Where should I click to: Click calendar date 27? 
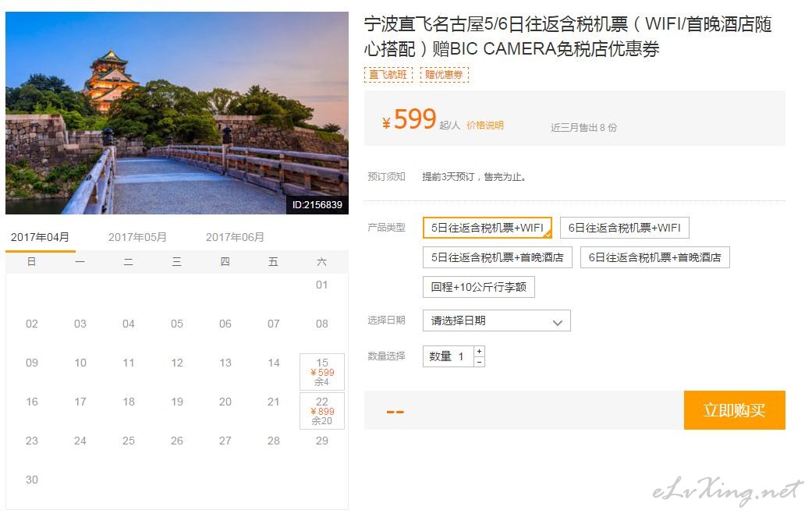click(225, 441)
